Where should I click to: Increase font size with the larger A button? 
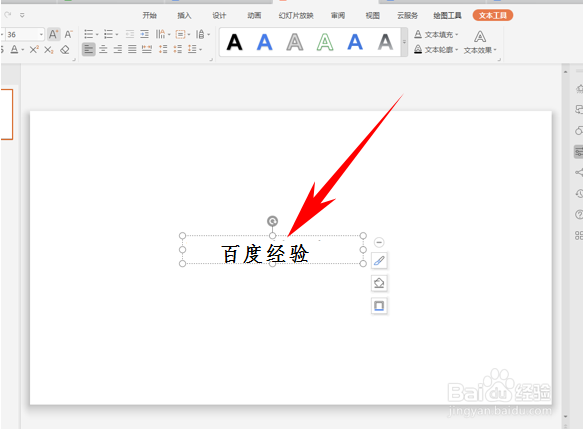click(53, 34)
